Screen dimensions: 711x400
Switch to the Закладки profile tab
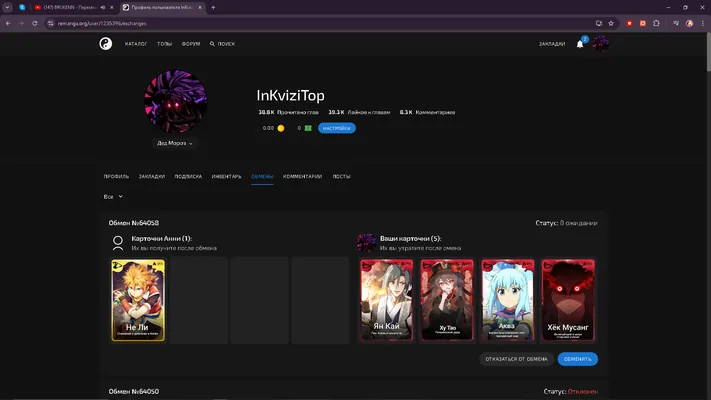coord(152,176)
